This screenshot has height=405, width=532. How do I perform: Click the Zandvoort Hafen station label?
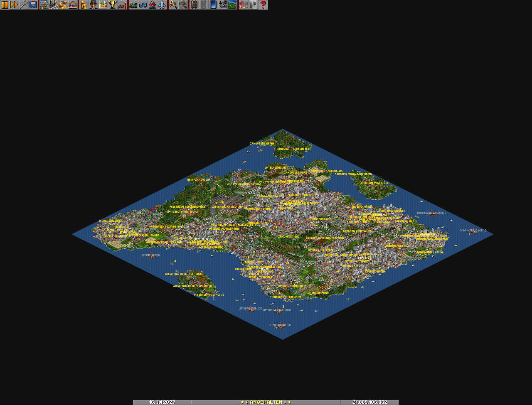click(262, 143)
